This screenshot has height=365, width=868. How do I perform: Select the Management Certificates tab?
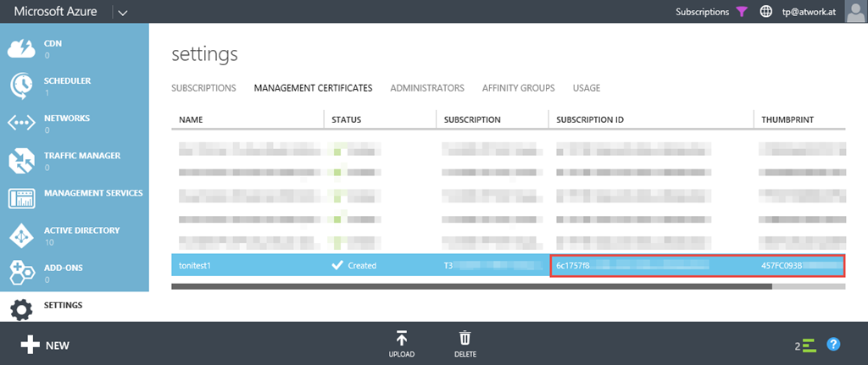(x=314, y=88)
